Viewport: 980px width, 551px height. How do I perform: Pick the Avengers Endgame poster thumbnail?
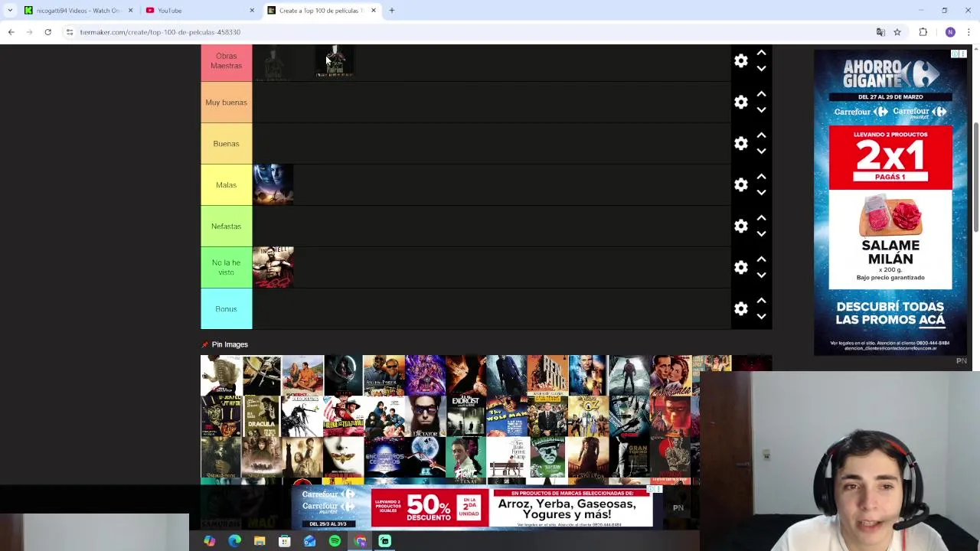click(x=425, y=375)
